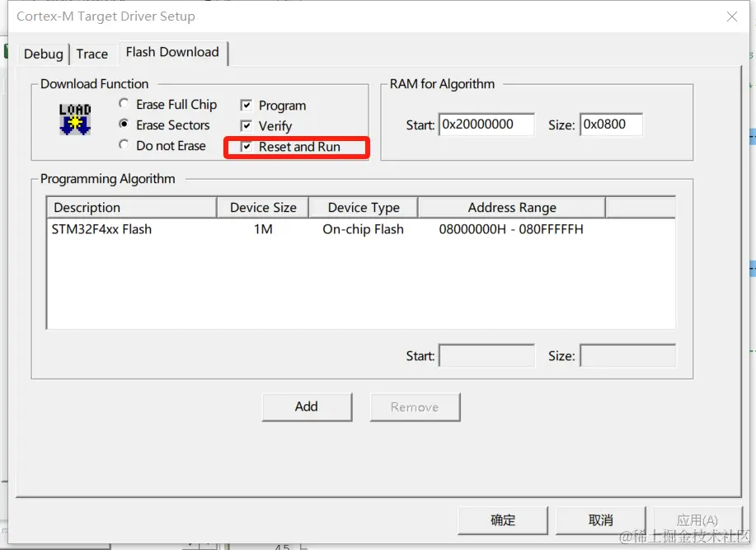Click the 应用(A) apply button

click(697, 520)
